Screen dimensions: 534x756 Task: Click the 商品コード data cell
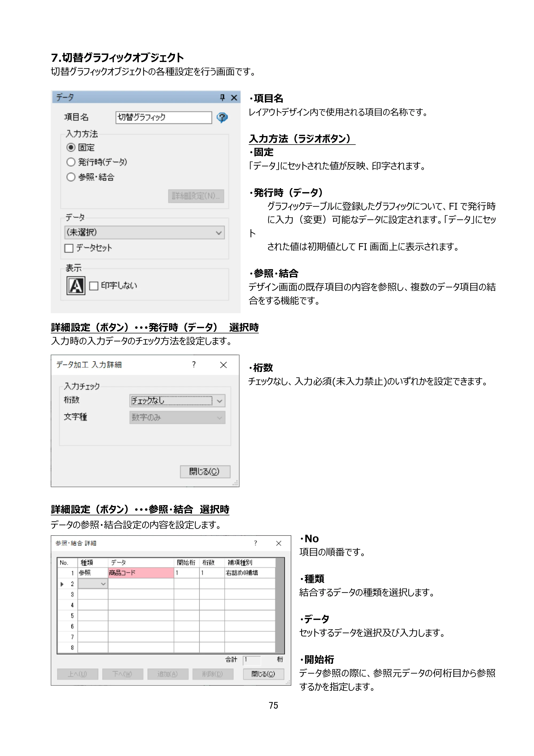point(141,573)
